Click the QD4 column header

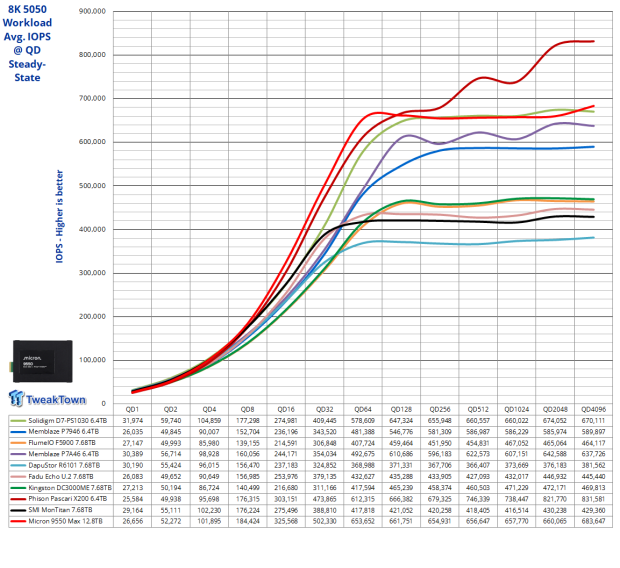point(209,409)
